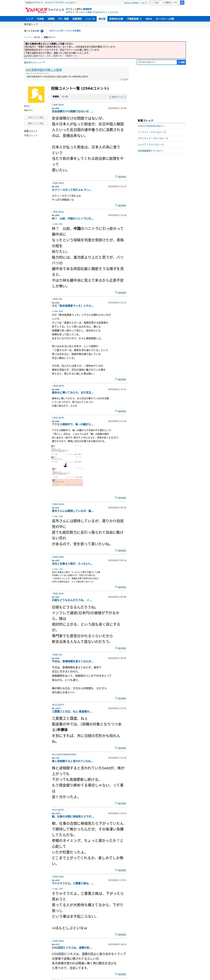This screenshot has width=210, height=980.
Task: Sort comments by 古い順
Action: (65, 97)
